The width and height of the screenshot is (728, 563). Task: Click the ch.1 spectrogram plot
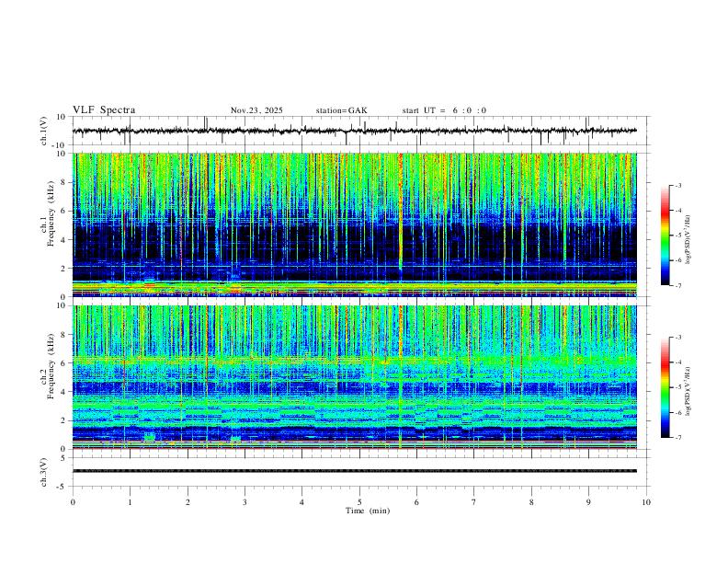tap(354, 224)
